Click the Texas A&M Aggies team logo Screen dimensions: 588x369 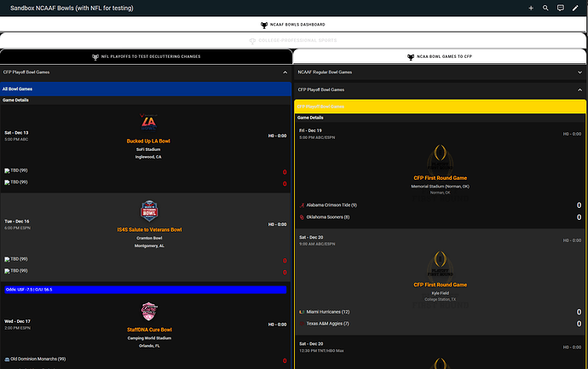click(302, 324)
